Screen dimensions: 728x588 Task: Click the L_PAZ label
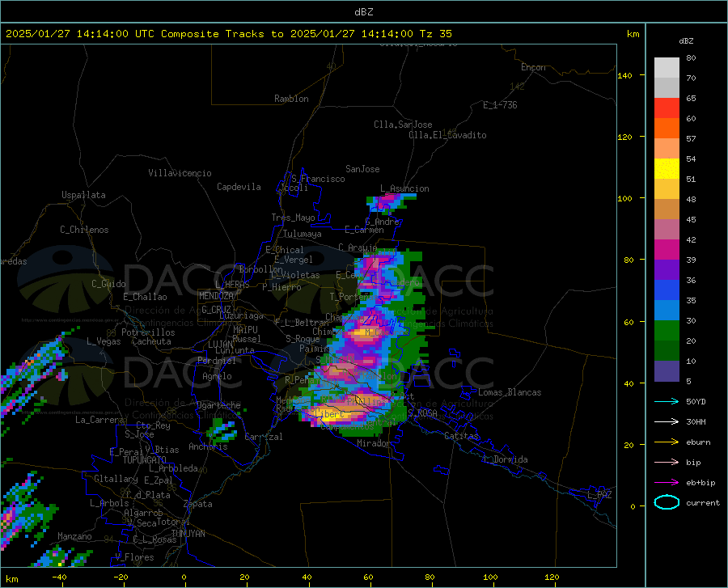tap(599, 495)
